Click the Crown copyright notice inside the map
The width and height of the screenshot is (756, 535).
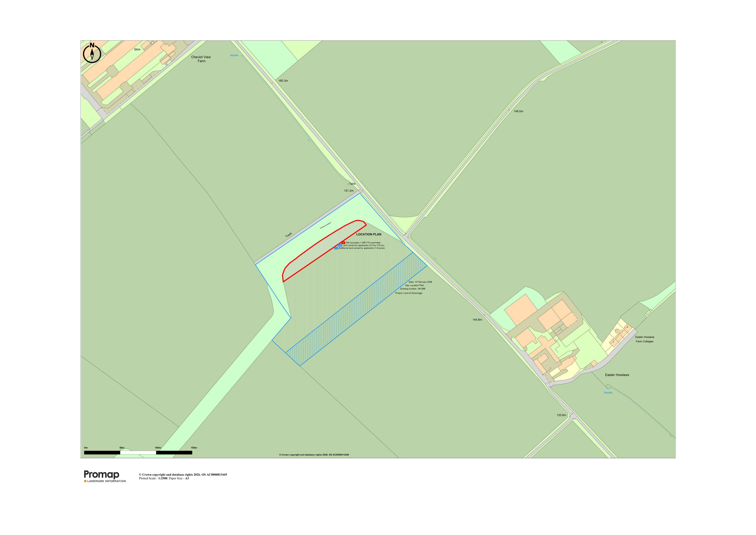(x=314, y=455)
